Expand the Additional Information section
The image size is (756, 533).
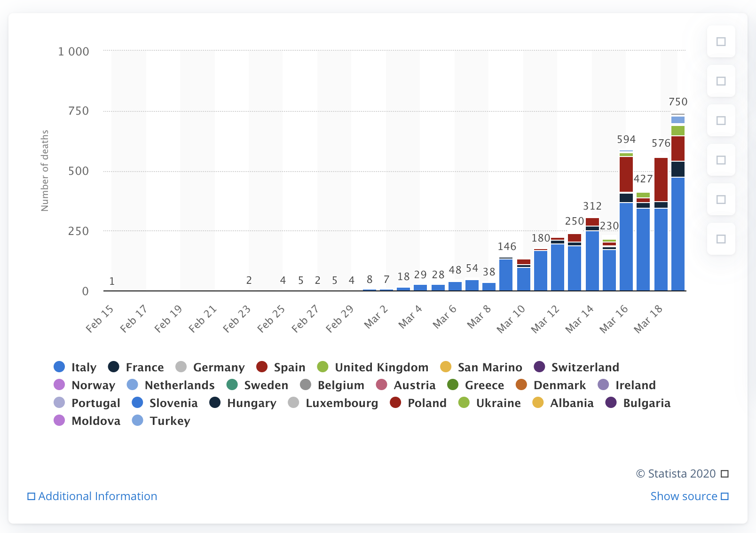pyautogui.click(x=97, y=496)
